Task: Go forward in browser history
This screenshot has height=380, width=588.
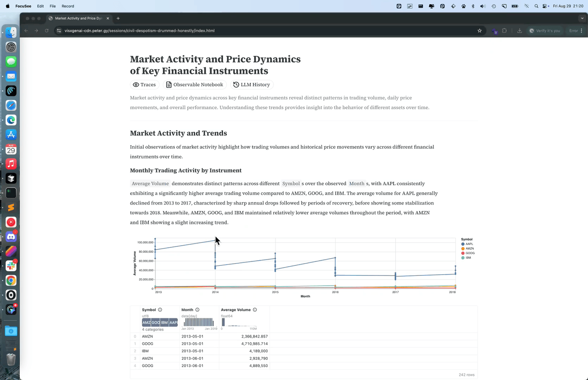Action: tap(37, 31)
